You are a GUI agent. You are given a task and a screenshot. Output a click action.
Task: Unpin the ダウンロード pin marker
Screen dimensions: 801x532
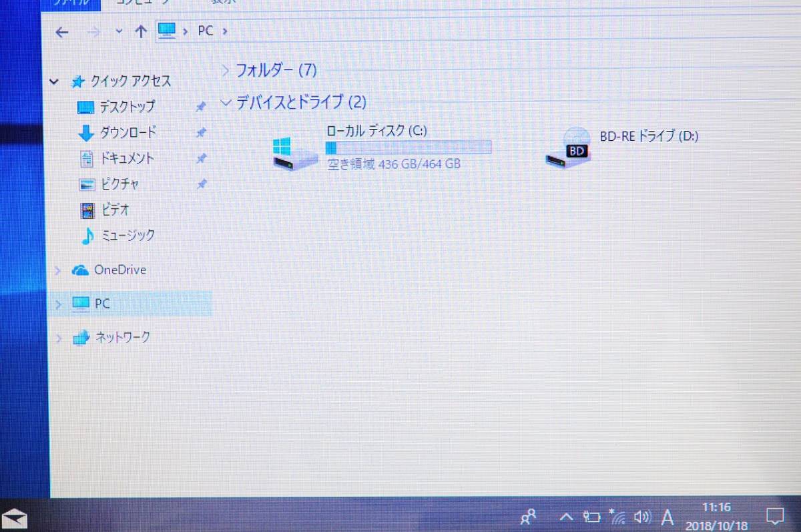(x=201, y=133)
